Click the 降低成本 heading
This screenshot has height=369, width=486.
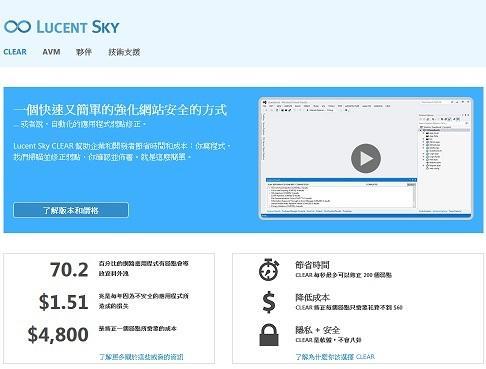coord(312,297)
